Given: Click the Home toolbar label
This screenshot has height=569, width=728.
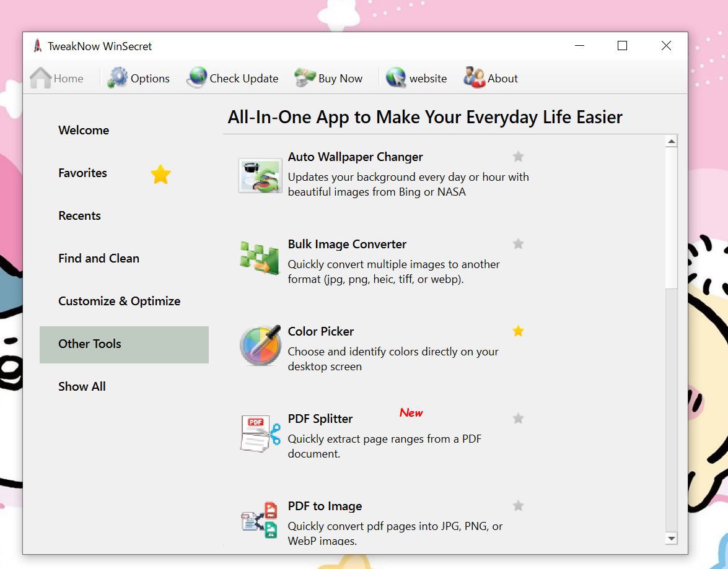Looking at the screenshot, I should pos(68,79).
